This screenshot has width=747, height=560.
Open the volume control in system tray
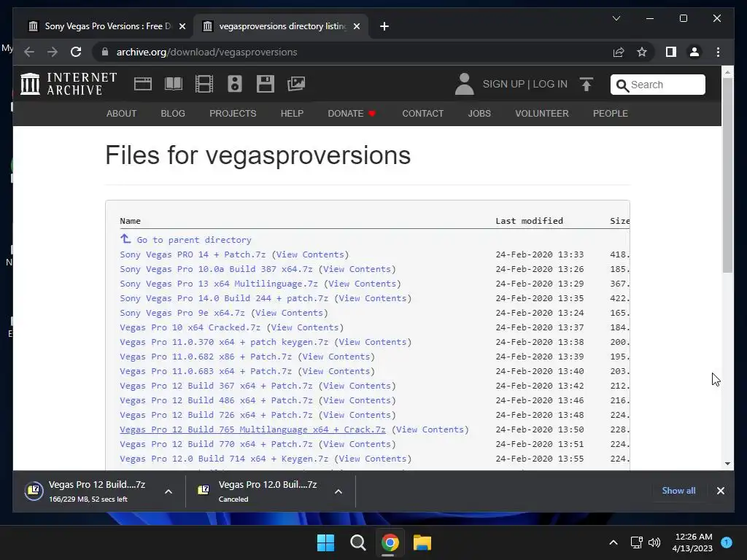(x=654, y=542)
